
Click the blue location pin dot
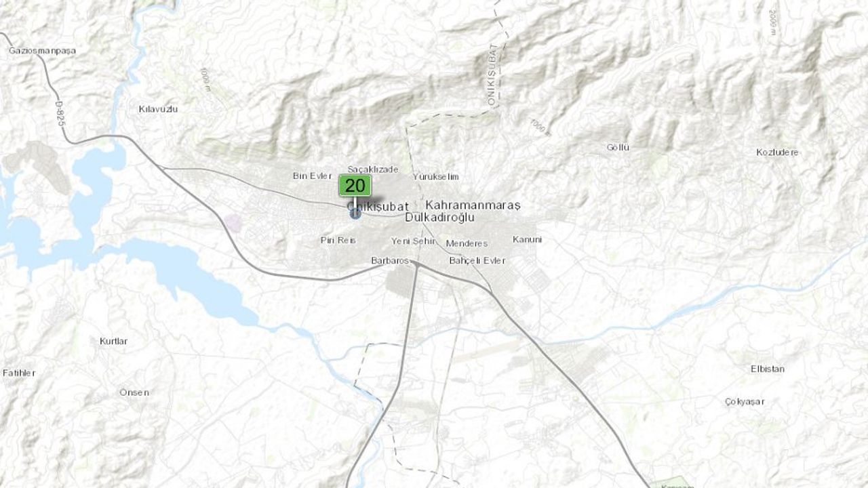click(355, 213)
